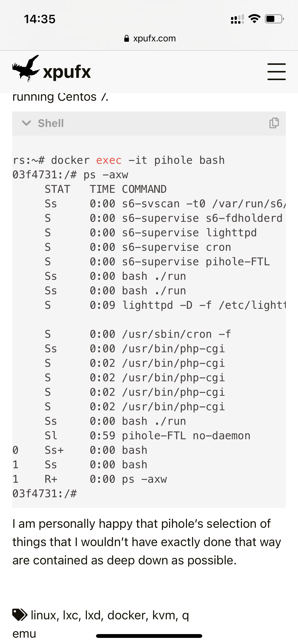Image resolution: width=298 pixels, height=644 pixels.
Task: Click the lxd tag
Action: pos(94,615)
